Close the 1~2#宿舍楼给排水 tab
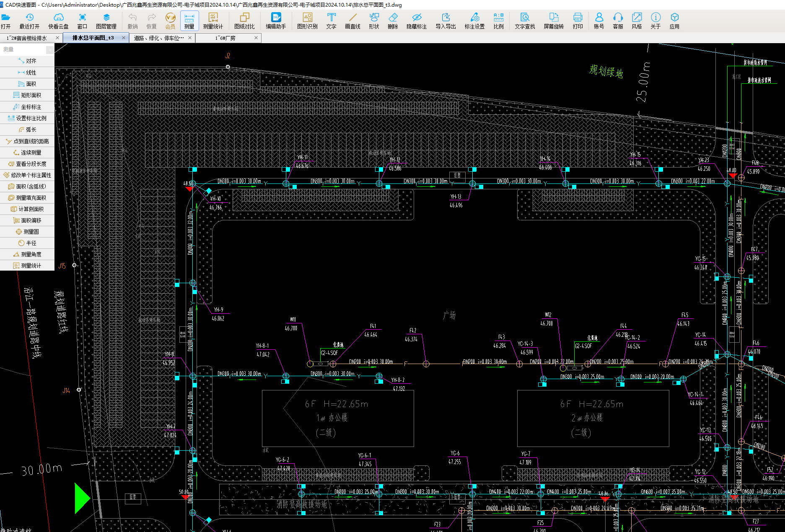The height and width of the screenshot is (532, 785). pos(57,38)
